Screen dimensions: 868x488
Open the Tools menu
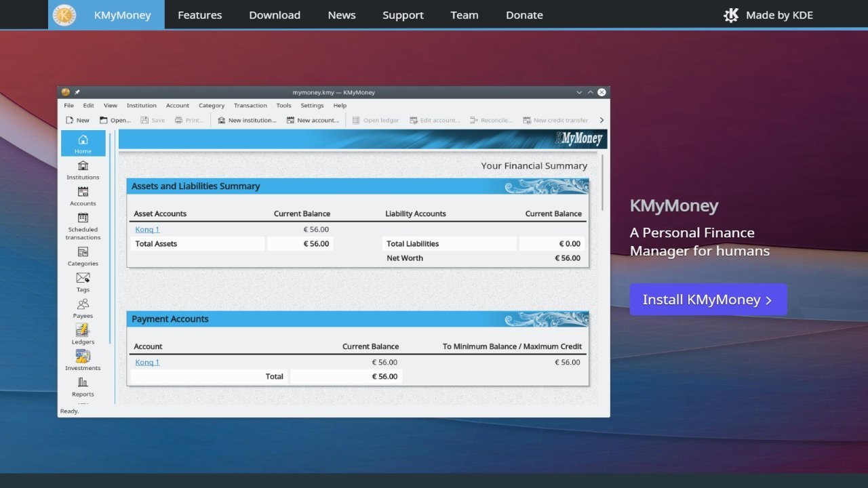pos(283,105)
